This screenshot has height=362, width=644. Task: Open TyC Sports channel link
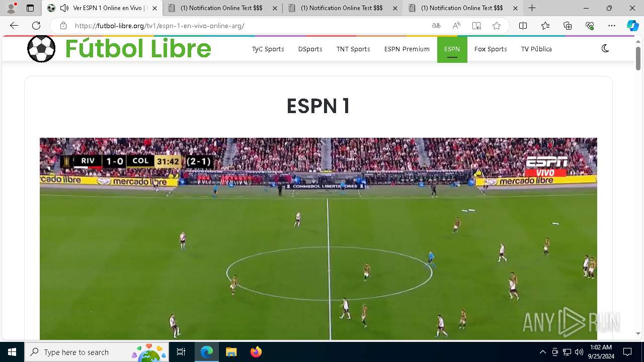[x=268, y=49]
